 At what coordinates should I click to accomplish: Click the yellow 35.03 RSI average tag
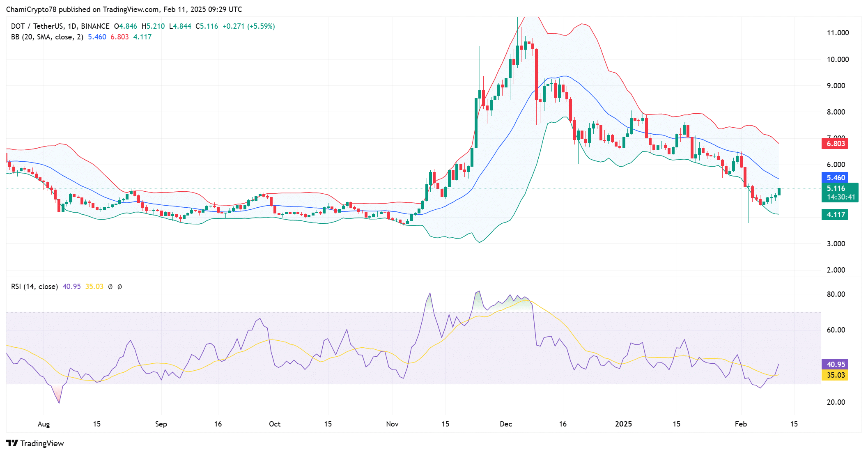[x=835, y=375]
